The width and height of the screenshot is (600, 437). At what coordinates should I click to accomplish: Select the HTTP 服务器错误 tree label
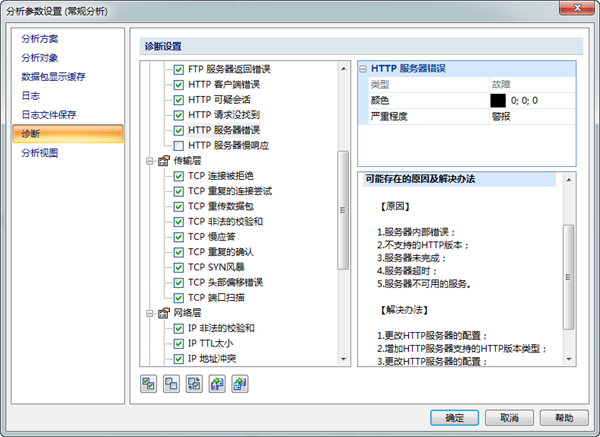224,130
